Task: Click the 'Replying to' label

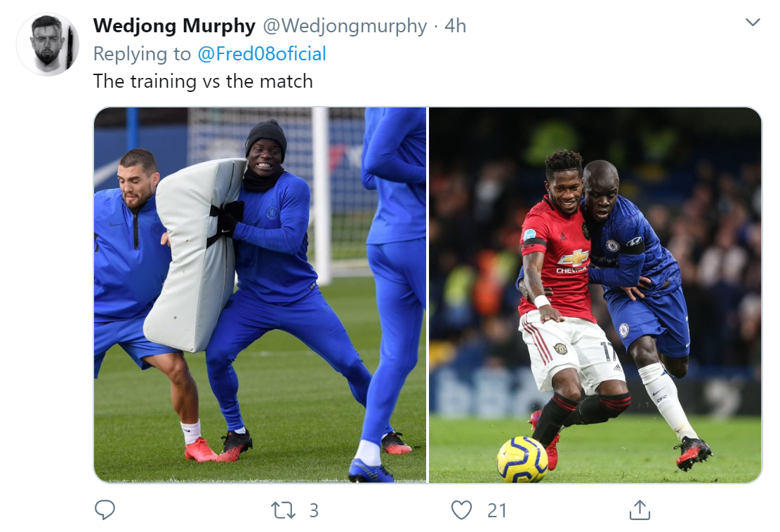Action: [142, 54]
